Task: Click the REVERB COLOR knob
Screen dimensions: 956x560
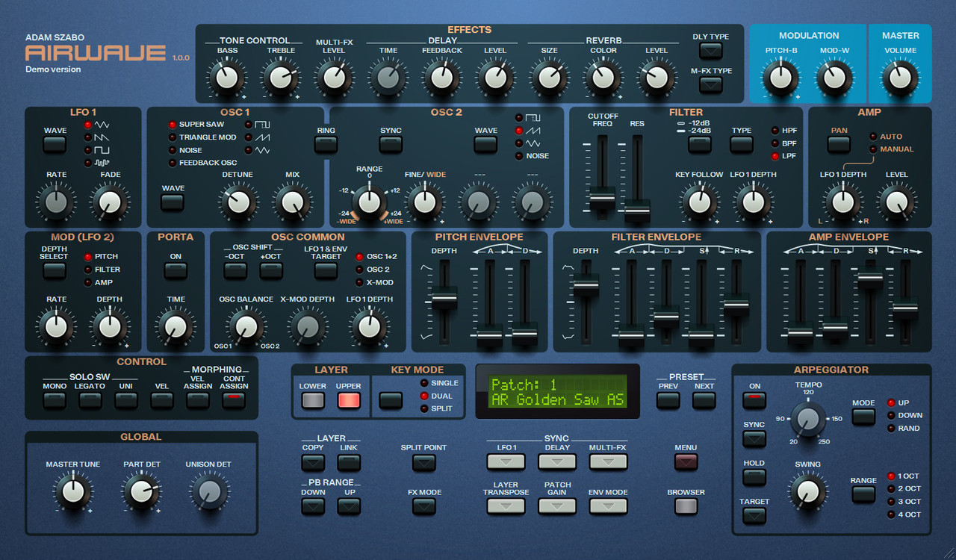Action: [x=603, y=77]
